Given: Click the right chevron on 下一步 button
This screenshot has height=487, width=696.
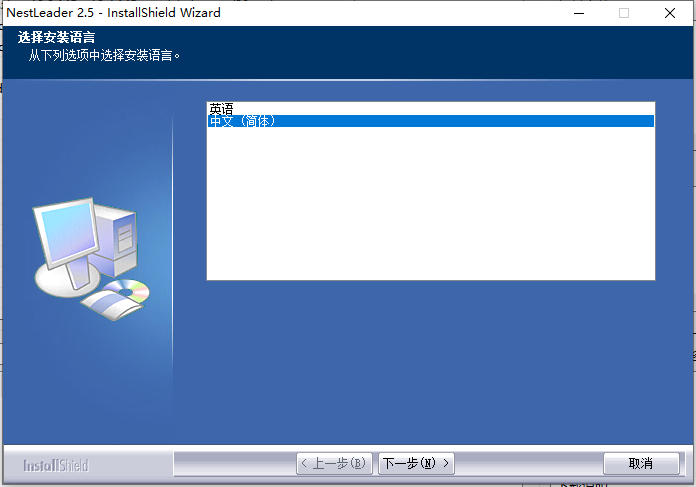Looking at the screenshot, I should (x=446, y=463).
